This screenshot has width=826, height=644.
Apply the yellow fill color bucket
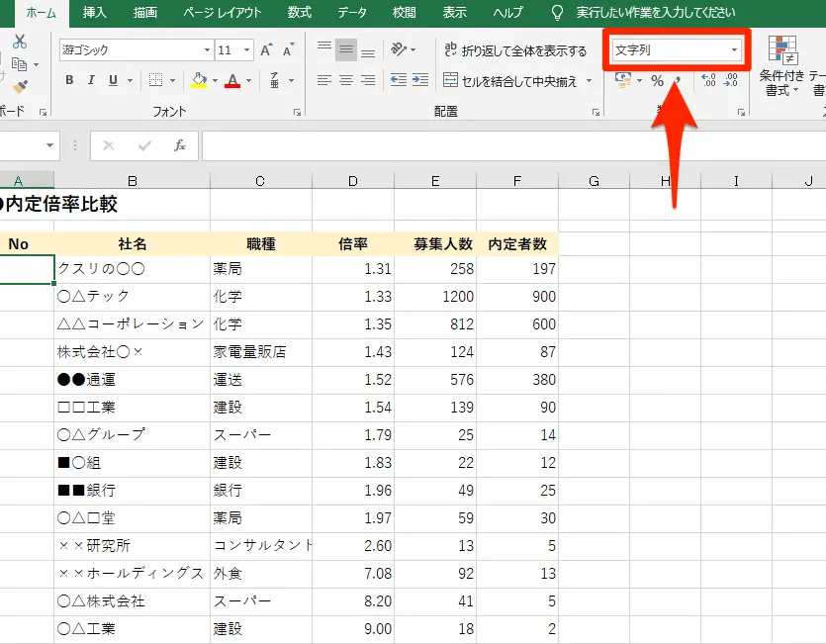[x=199, y=80]
